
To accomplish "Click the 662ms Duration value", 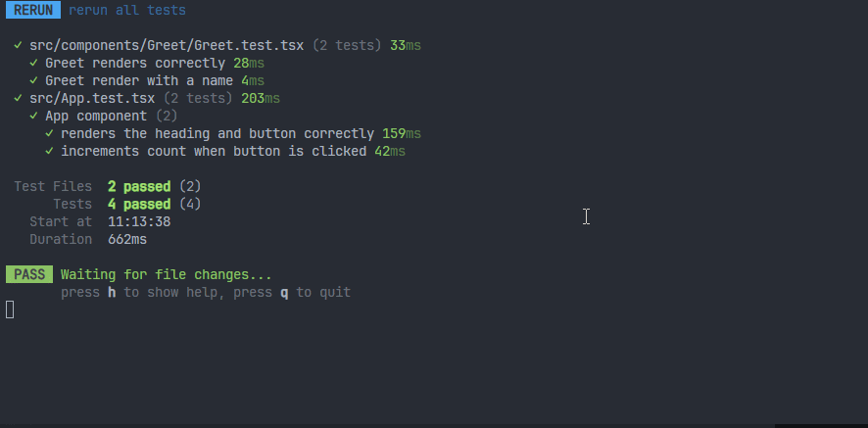I will click(x=127, y=239).
